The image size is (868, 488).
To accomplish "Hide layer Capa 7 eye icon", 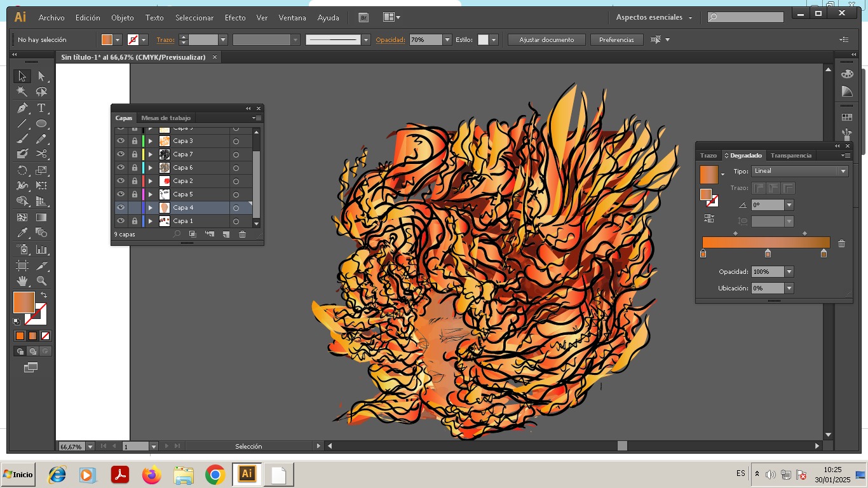I will [x=121, y=154].
